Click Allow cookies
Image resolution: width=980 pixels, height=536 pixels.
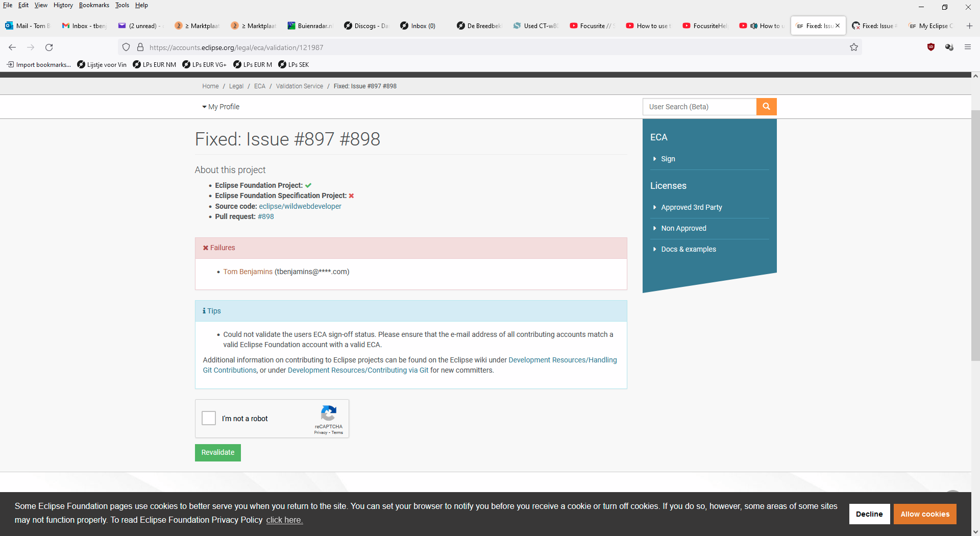925,514
